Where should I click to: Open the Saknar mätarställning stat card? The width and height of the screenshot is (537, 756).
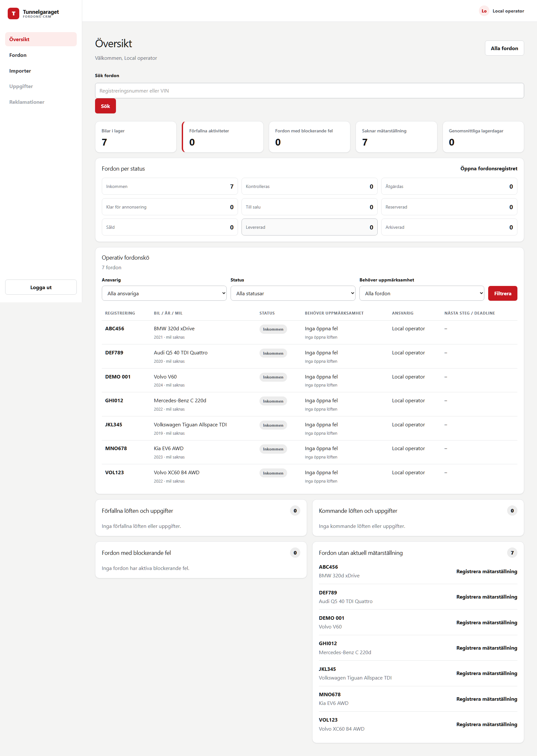click(x=396, y=137)
